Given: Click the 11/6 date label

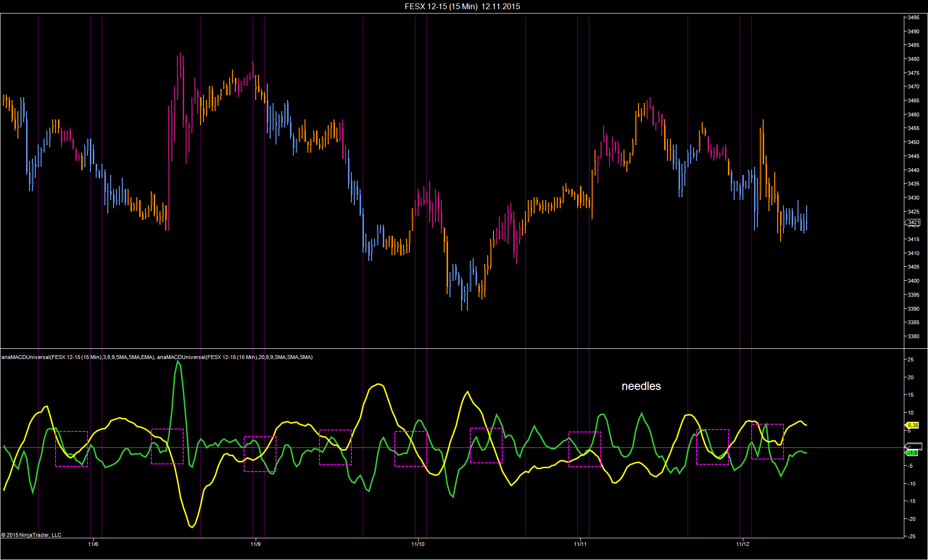Looking at the screenshot, I should point(93,544).
